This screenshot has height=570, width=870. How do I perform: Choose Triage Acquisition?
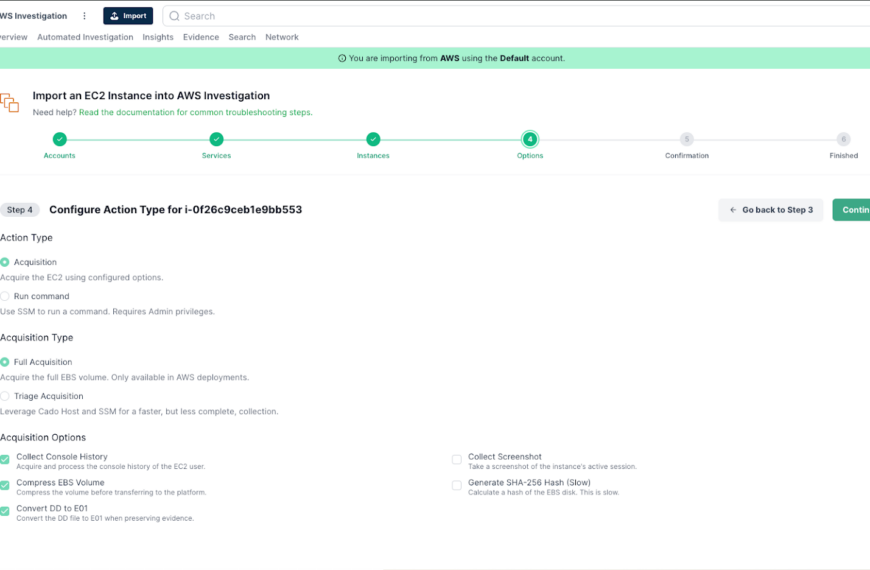[x=5, y=396]
